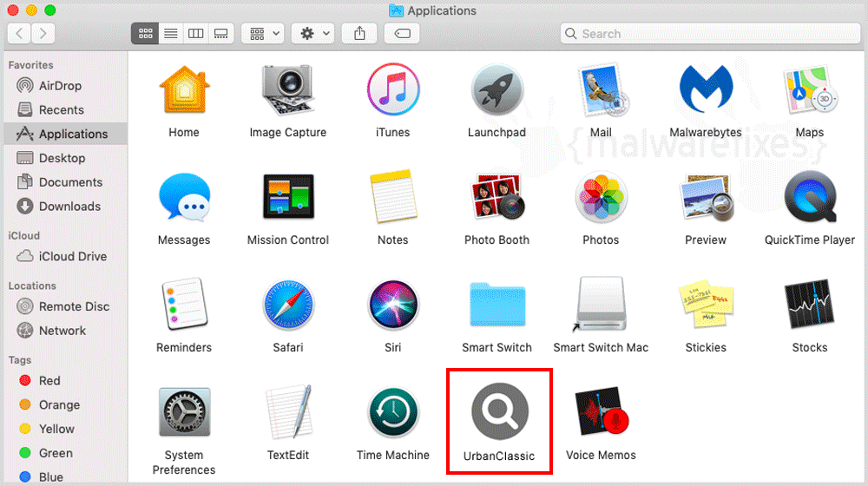Open Remote Disc location

(65, 306)
